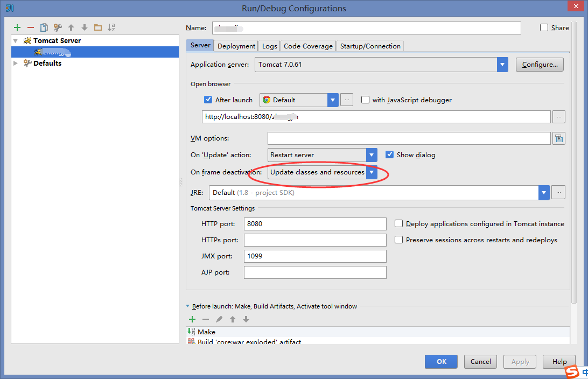Open the JRE browse ellipsis button
588x379 pixels.
(558, 192)
